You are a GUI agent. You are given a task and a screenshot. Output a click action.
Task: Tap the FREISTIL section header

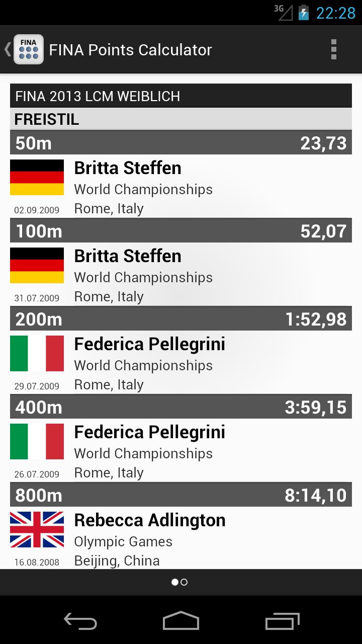coord(181,119)
